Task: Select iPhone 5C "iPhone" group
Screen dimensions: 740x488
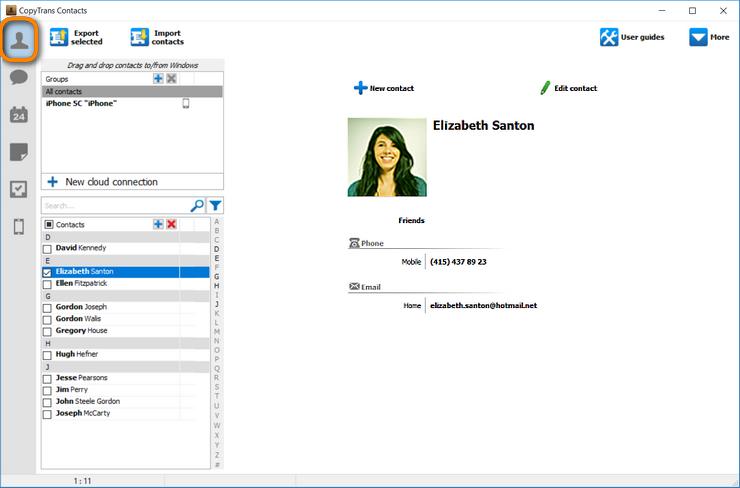Action: pos(132,103)
